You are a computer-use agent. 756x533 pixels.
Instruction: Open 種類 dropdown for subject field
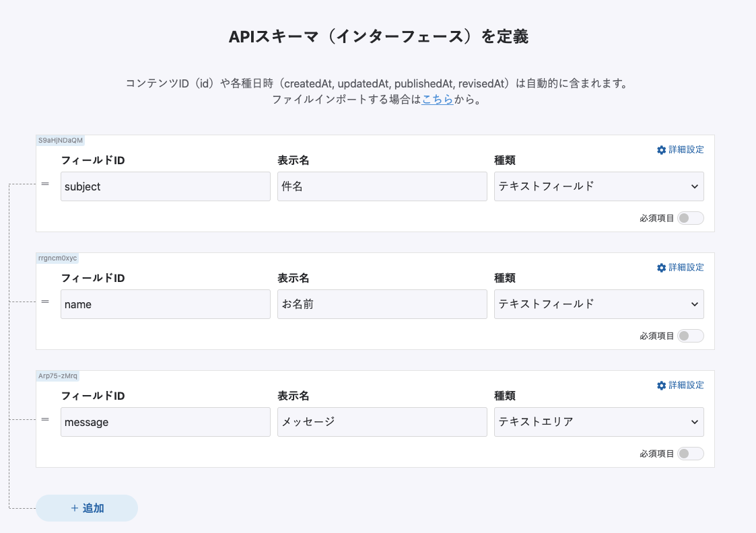pos(598,186)
